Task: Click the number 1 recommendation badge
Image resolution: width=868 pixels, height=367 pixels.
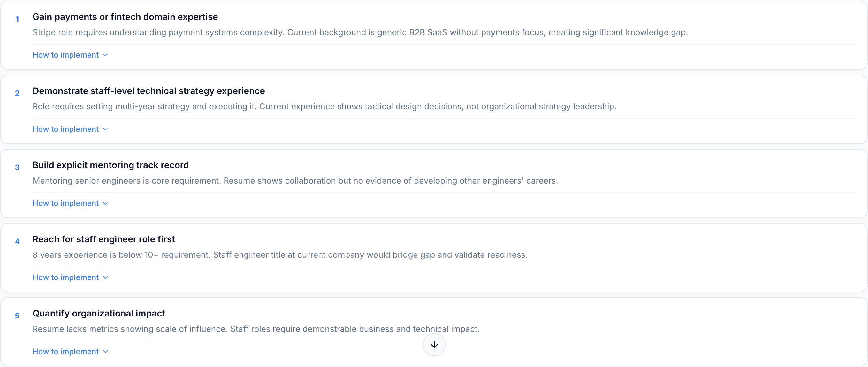Action: point(17,19)
